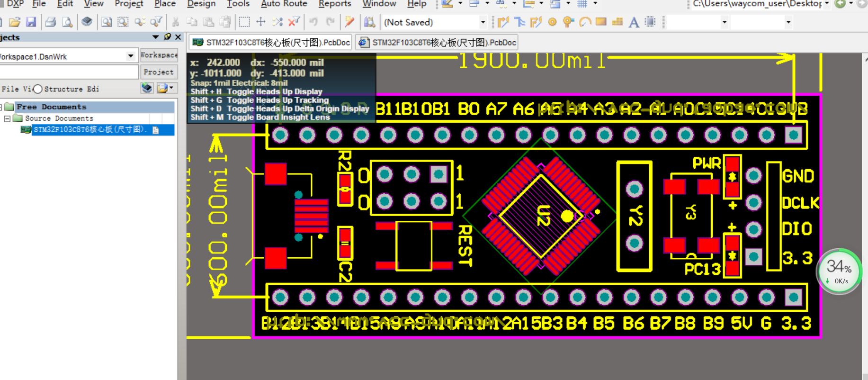Start interactive multi-routing tool

tap(536, 22)
